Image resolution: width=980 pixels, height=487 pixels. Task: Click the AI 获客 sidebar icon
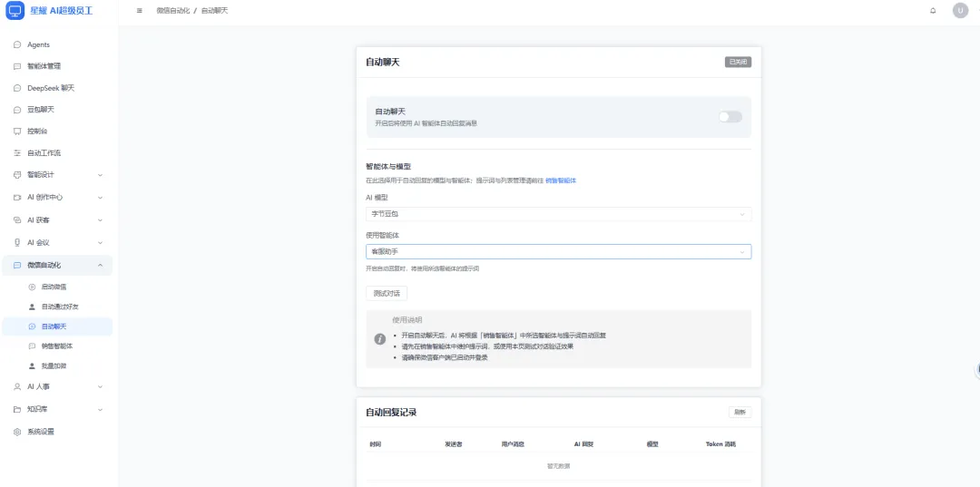coord(17,220)
